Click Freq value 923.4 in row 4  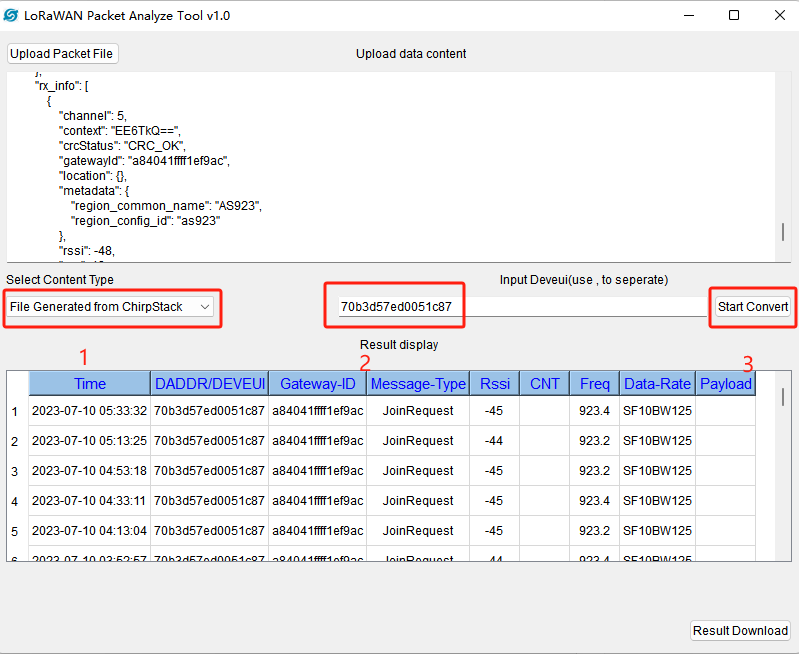594,501
